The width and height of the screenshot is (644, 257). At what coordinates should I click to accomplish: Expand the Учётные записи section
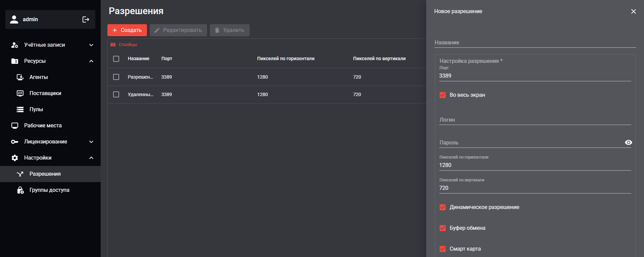coord(91,45)
